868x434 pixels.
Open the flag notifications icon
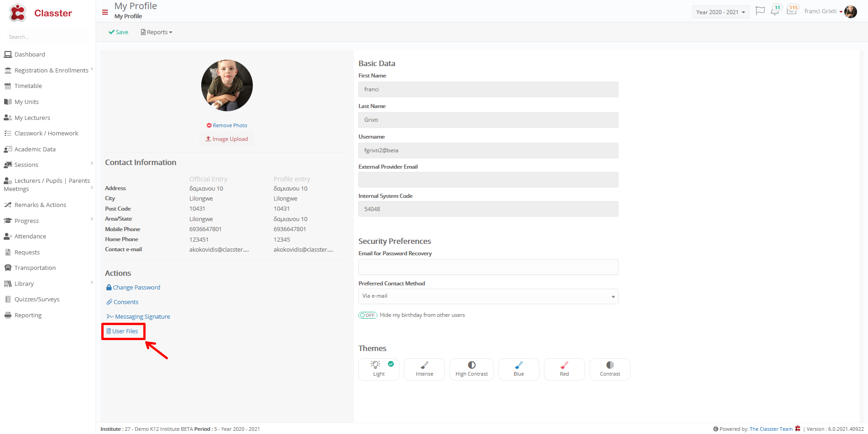tap(760, 11)
